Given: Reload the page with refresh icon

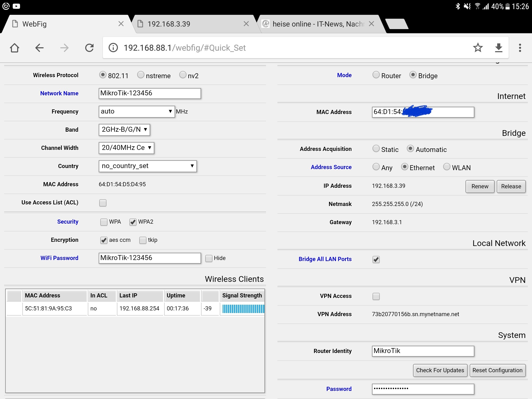Looking at the screenshot, I should tap(89, 48).
